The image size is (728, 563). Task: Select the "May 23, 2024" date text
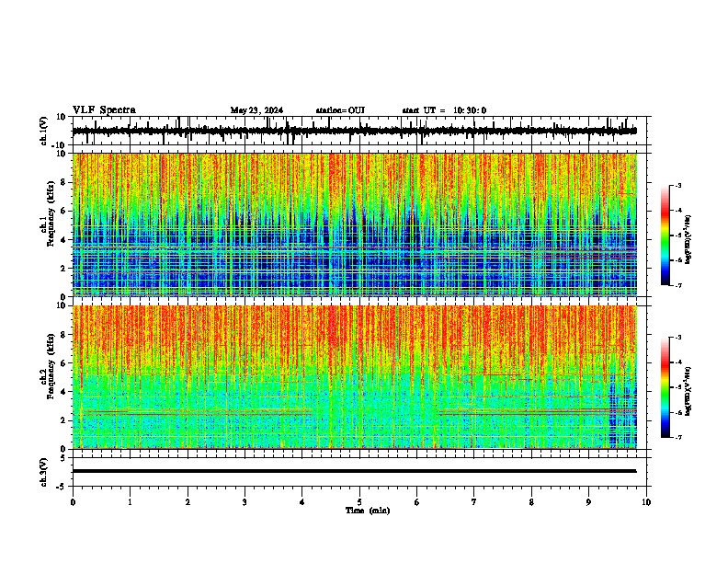pos(256,110)
